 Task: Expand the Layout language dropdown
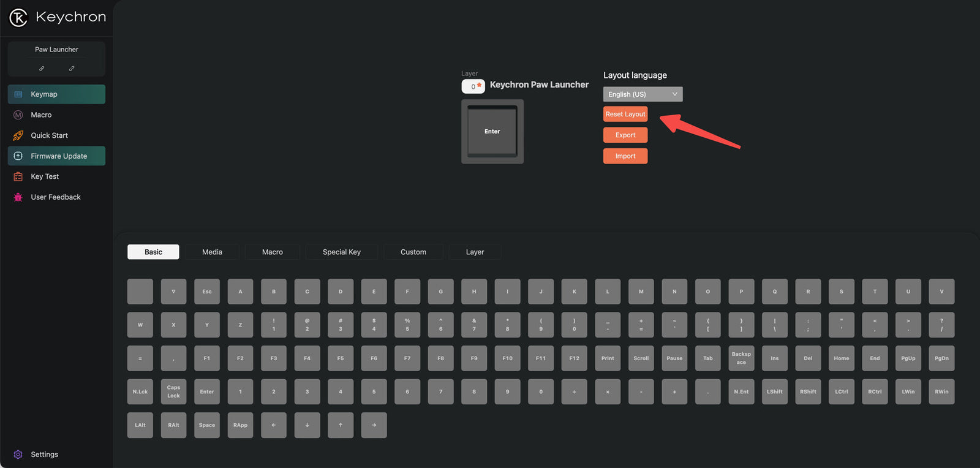click(x=643, y=94)
